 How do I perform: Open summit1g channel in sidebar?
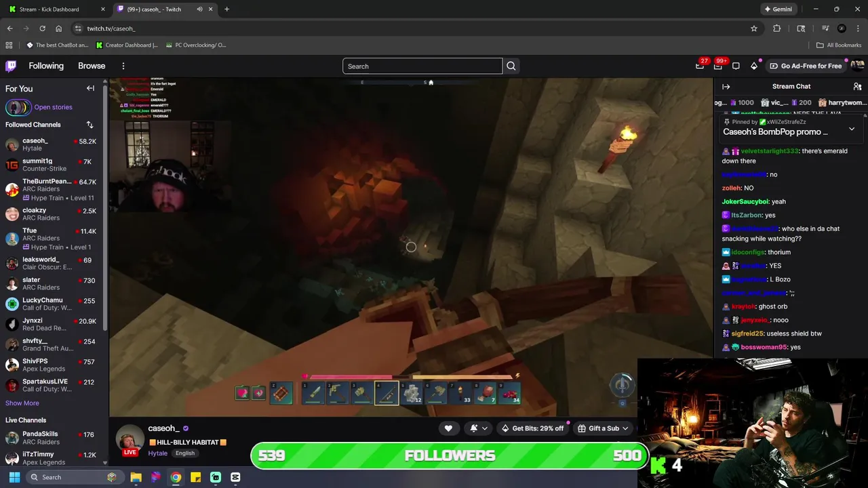coord(52,165)
